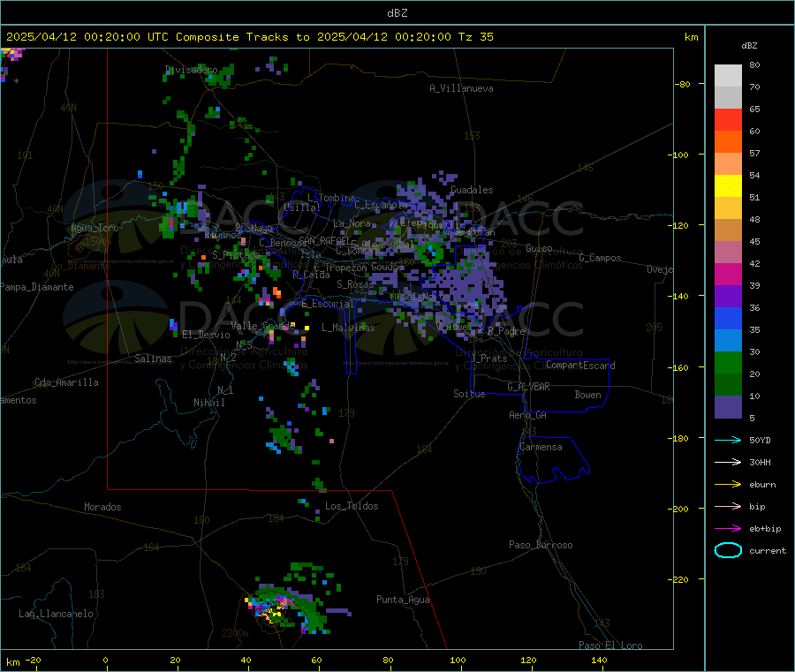Image resolution: width=795 pixels, height=672 pixels.
Task: Click the CompantEscard map label
Action: [x=580, y=366]
